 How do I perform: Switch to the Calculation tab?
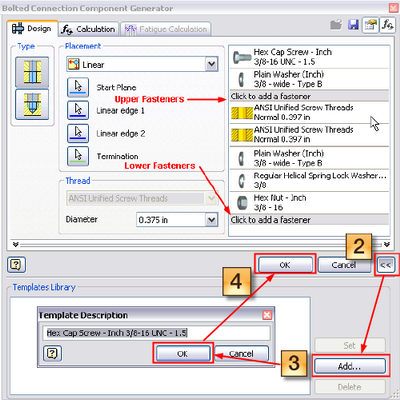point(89,29)
